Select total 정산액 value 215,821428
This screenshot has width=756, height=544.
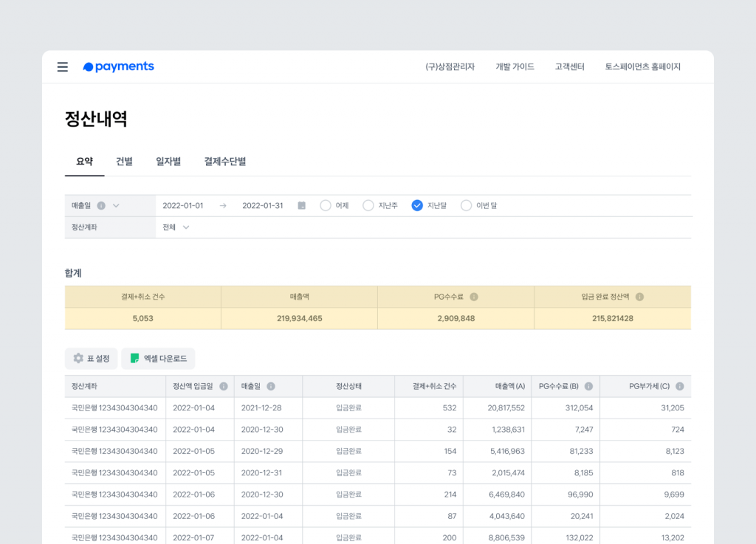point(613,318)
